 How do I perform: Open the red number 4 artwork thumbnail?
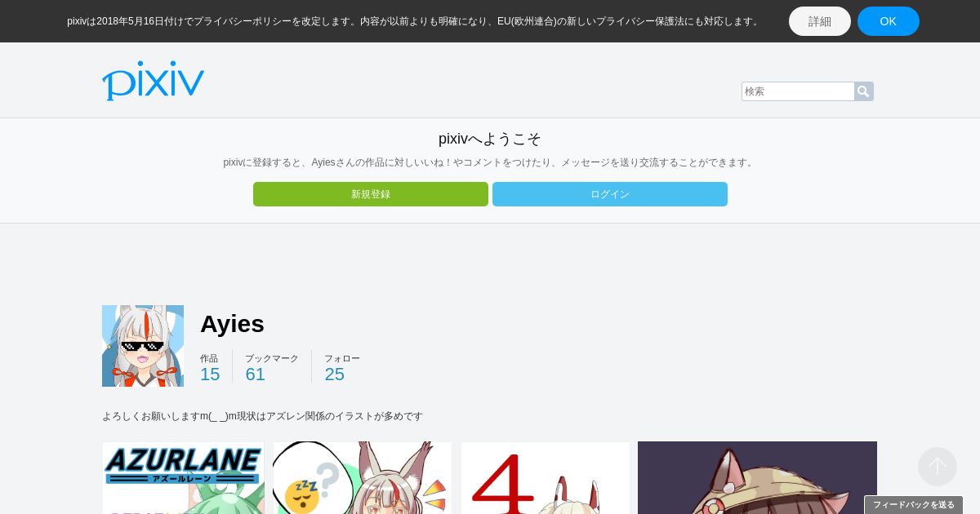click(x=546, y=478)
